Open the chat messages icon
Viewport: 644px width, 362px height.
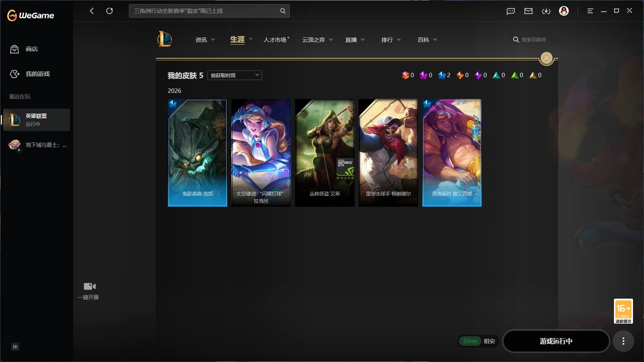pos(511,11)
